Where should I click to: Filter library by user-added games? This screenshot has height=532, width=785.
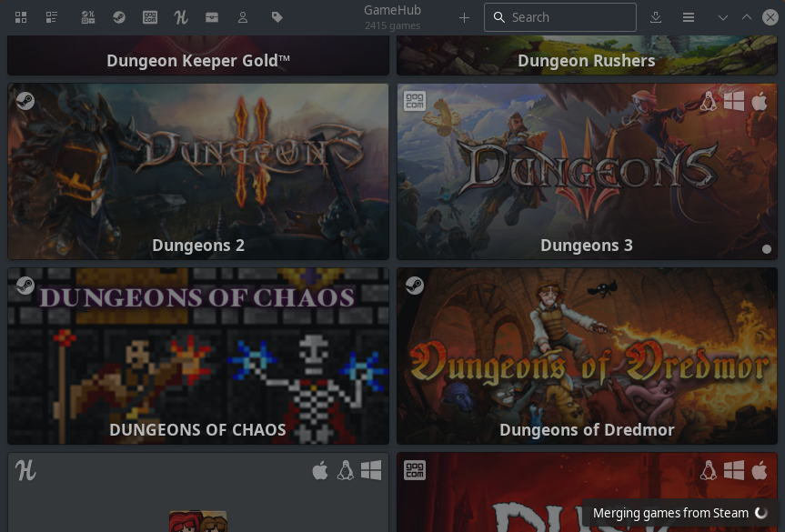243,17
